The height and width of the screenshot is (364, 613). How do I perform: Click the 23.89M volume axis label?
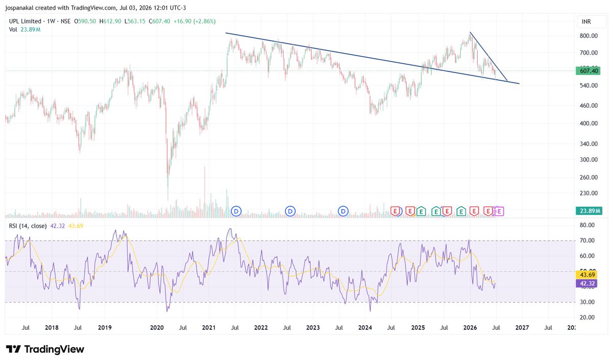point(590,211)
